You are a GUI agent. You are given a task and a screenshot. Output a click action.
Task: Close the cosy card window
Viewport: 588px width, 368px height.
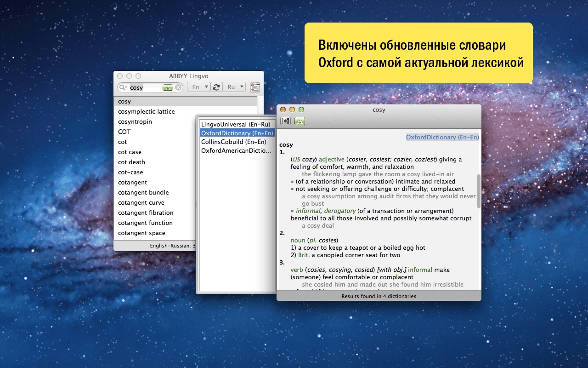pyautogui.click(x=283, y=109)
